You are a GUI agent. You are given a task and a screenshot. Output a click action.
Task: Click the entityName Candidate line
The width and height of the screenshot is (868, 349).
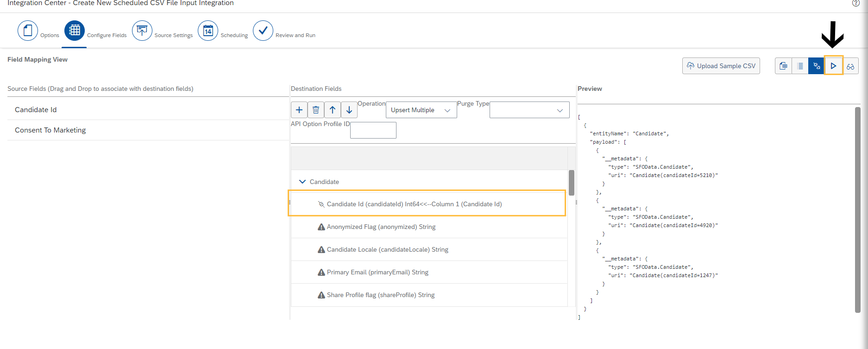pos(629,133)
